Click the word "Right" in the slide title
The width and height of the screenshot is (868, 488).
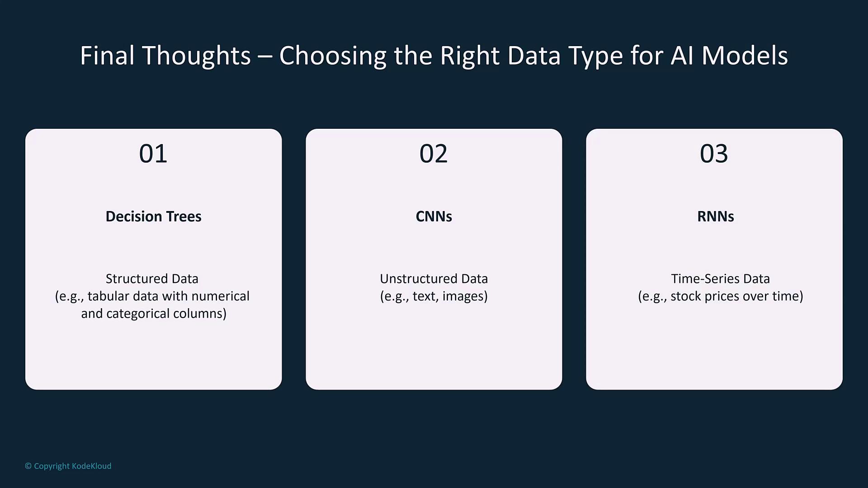(x=470, y=56)
